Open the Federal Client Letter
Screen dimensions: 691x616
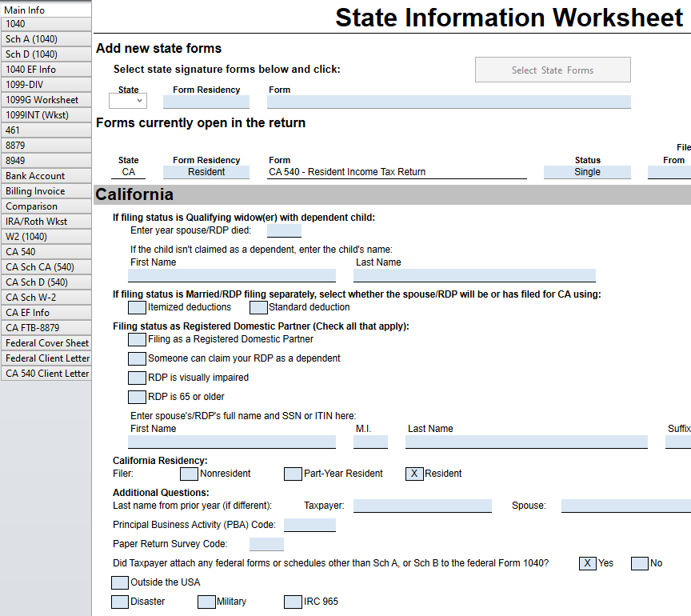pyautogui.click(x=46, y=358)
